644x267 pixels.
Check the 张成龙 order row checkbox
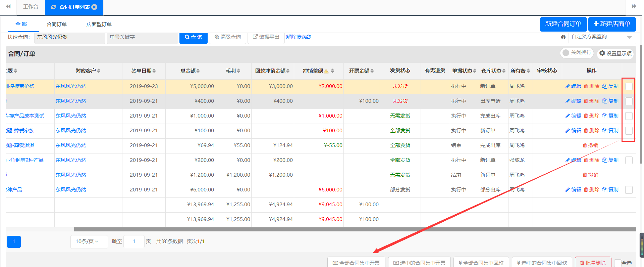click(629, 160)
